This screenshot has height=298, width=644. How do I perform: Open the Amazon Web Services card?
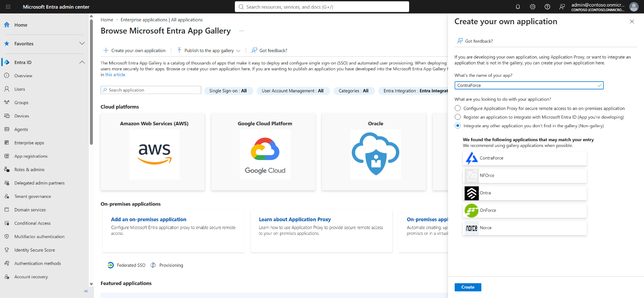tap(153, 152)
